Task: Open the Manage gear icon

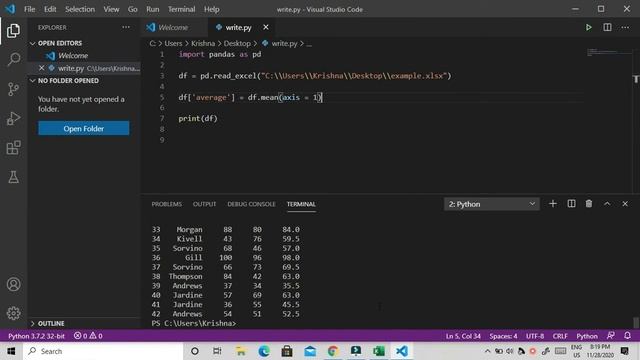Action: (13, 313)
